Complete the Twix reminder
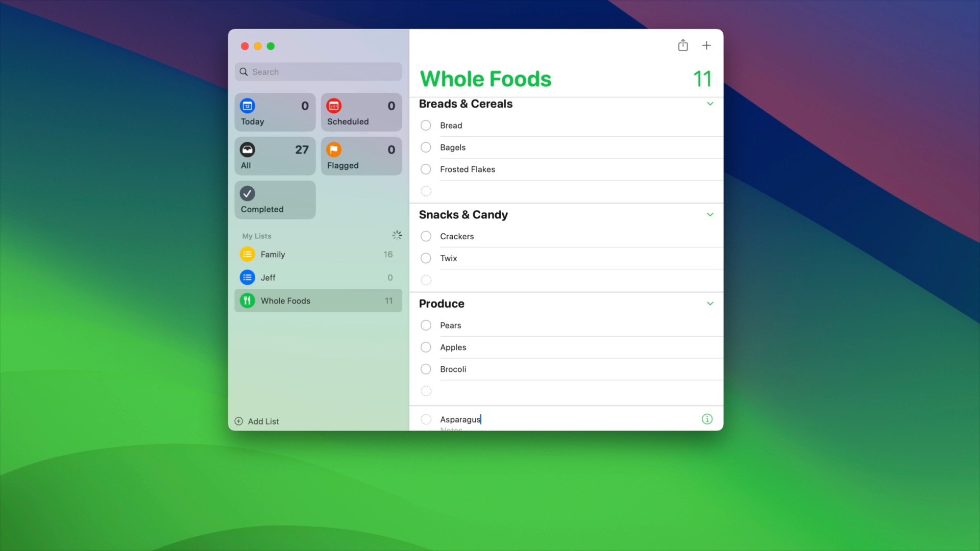Viewport: 980px width, 551px height. click(426, 258)
